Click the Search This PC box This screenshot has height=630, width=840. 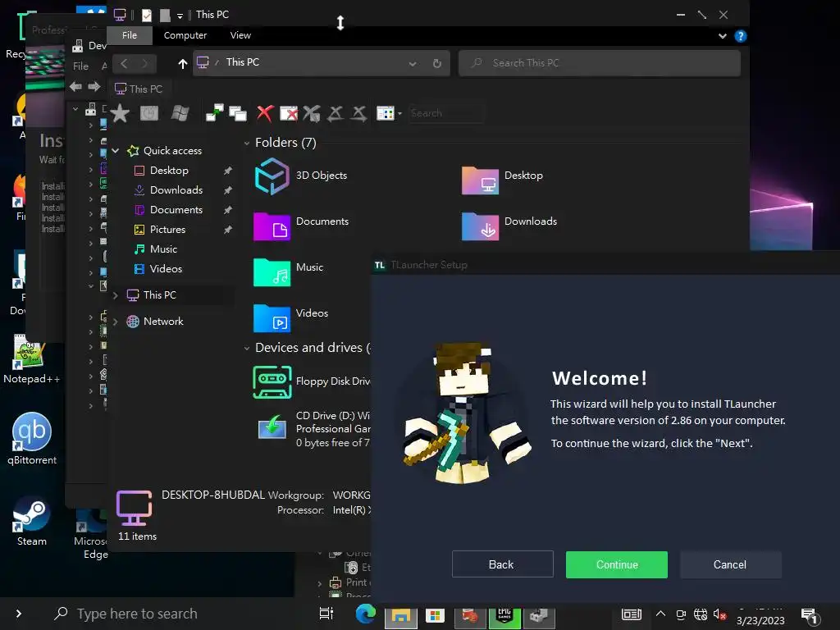600,62
